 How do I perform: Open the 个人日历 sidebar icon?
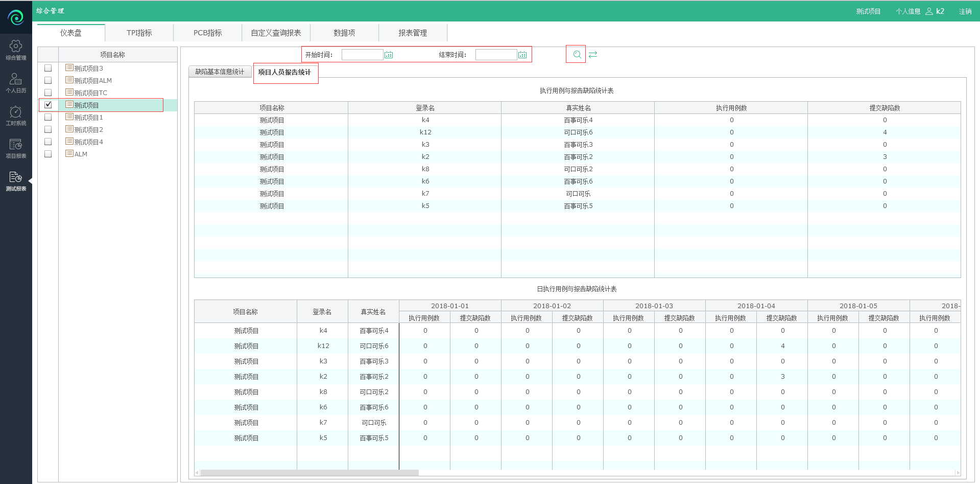[16, 83]
